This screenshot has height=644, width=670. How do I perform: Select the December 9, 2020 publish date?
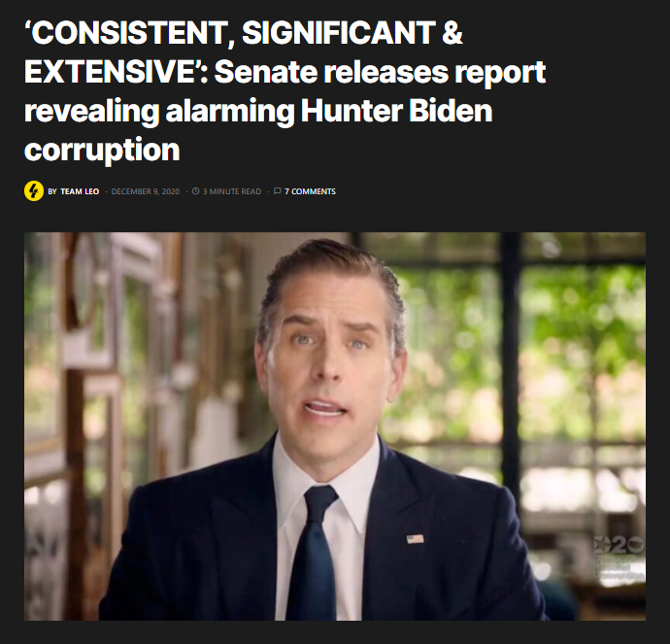pyautogui.click(x=146, y=191)
